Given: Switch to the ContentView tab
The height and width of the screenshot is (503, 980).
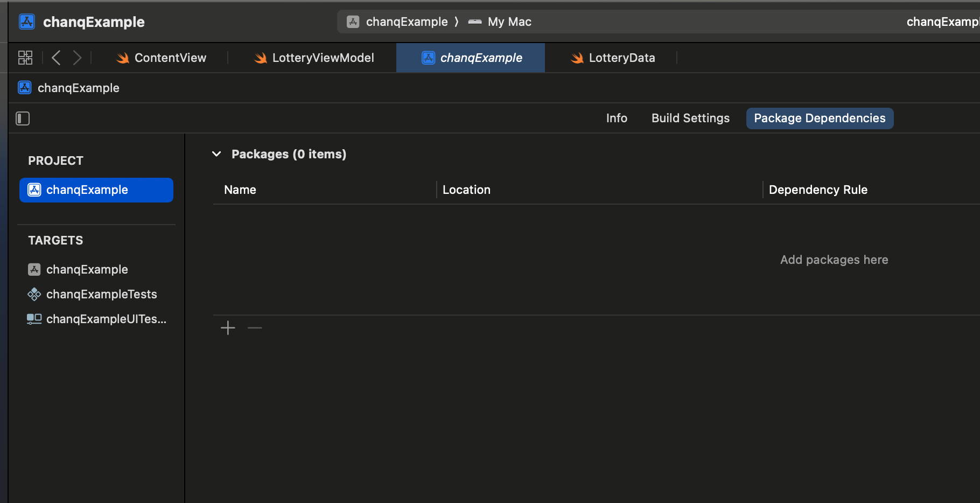Looking at the screenshot, I should click(162, 58).
